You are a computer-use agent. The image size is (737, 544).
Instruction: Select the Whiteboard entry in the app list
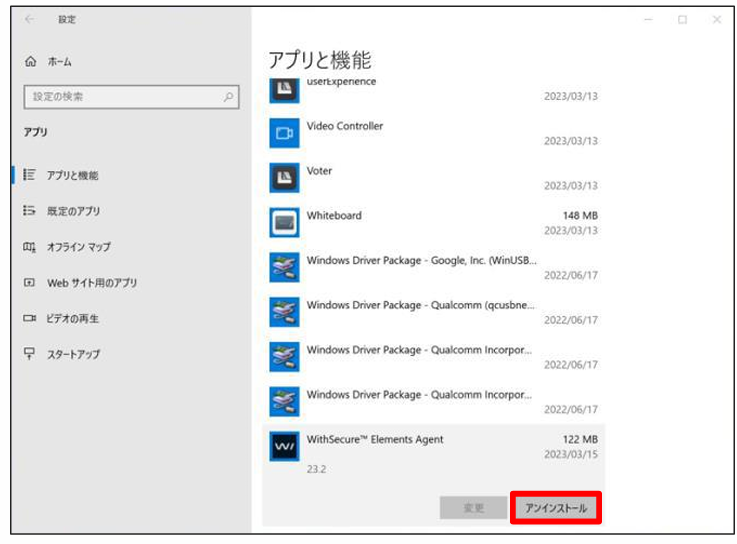[x=433, y=222]
